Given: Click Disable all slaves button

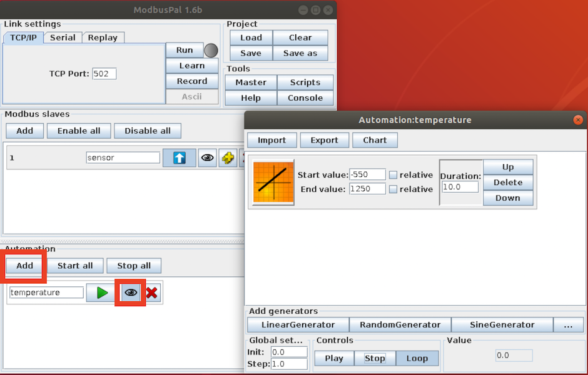Looking at the screenshot, I should point(148,131).
